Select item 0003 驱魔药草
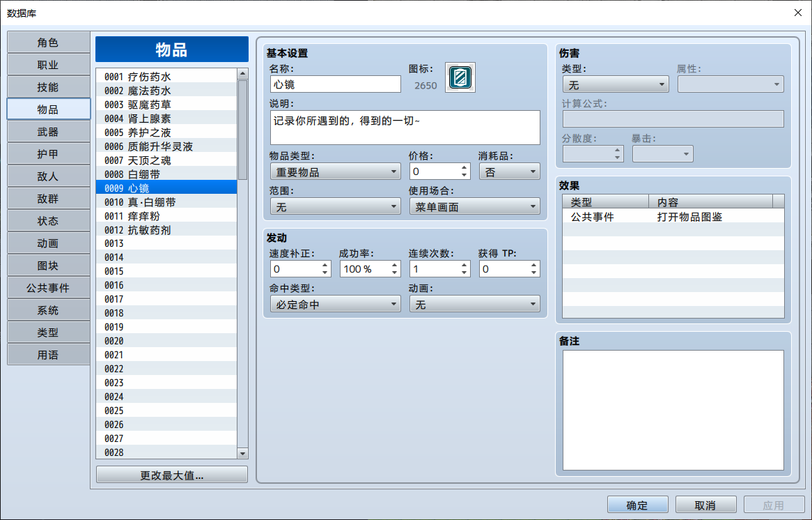The height and width of the screenshot is (520, 812). pyautogui.click(x=166, y=104)
